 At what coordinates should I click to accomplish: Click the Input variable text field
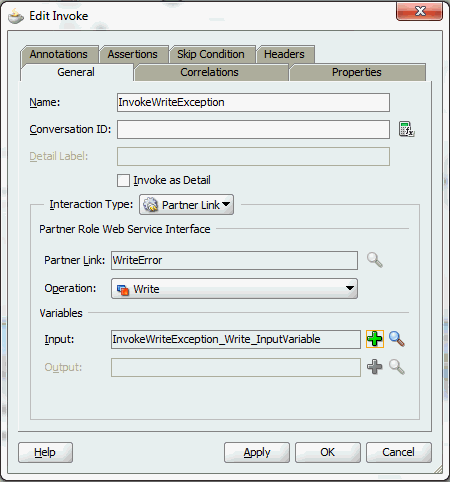click(x=236, y=339)
